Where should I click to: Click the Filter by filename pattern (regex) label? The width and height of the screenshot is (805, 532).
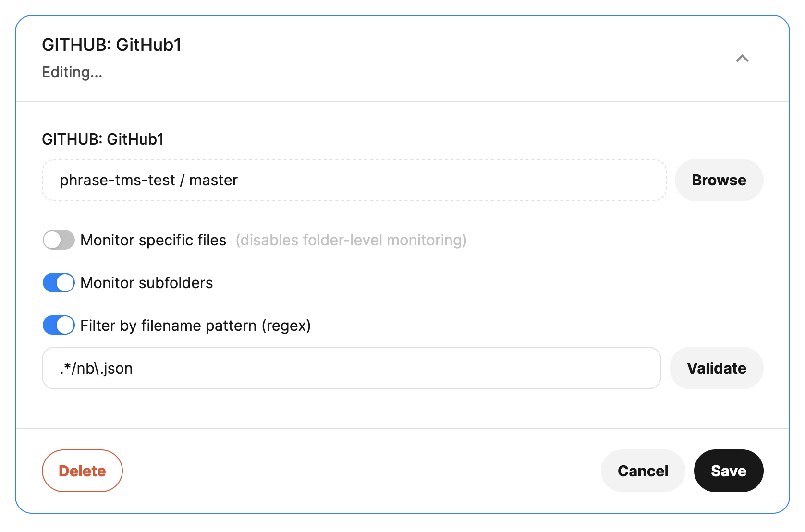pos(195,326)
